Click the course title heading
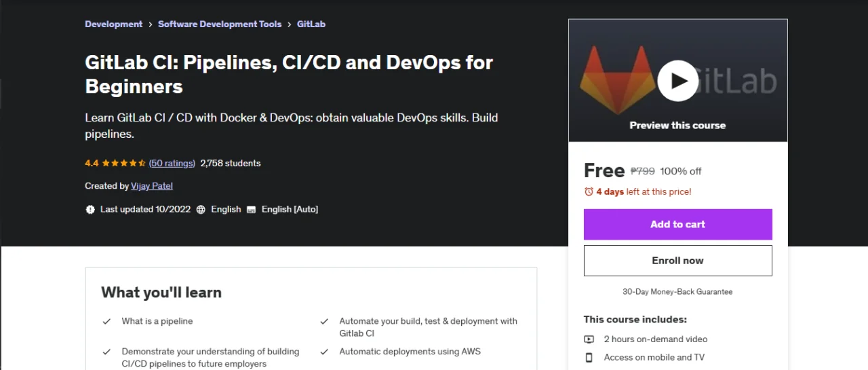This screenshot has width=868, height=370. pos(289,74)
